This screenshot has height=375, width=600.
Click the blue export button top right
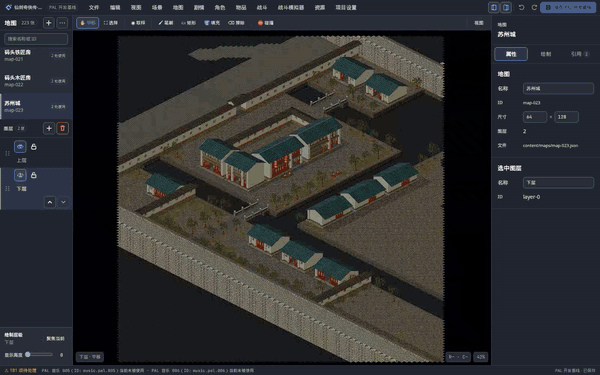tap(568, 8)
